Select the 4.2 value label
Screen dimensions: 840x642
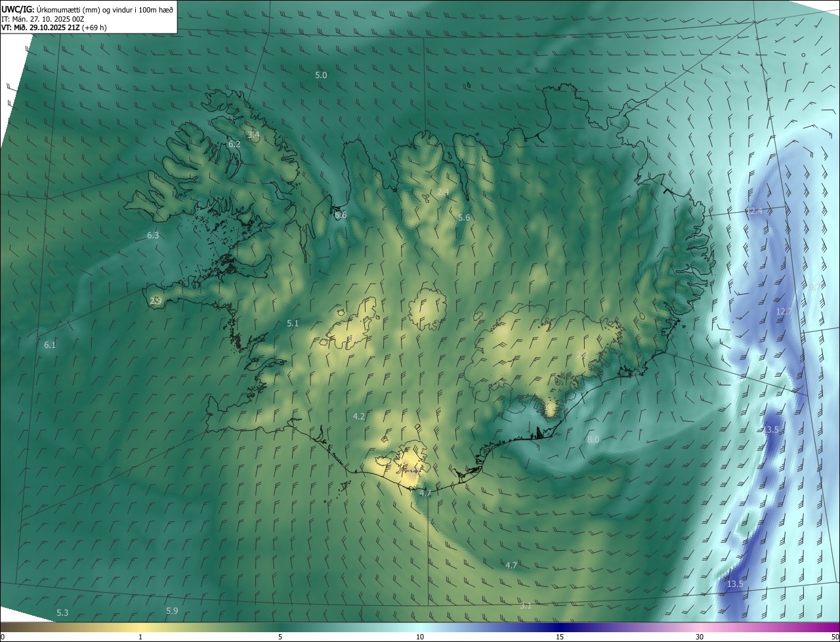point(359,416)
